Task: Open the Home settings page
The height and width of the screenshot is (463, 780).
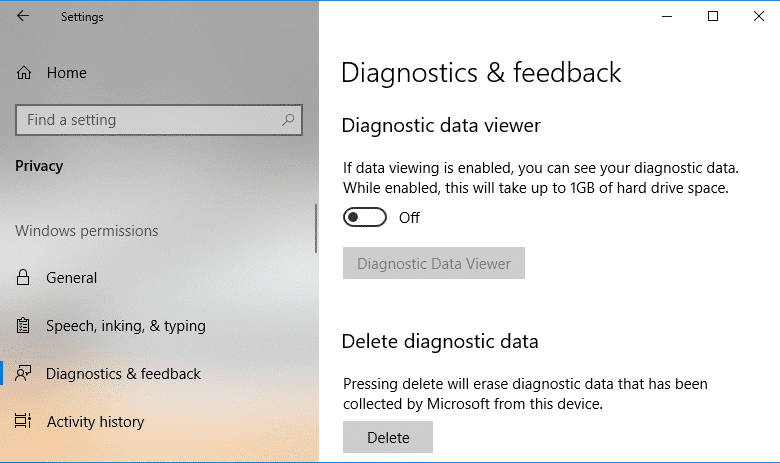Action: [67, 73]
